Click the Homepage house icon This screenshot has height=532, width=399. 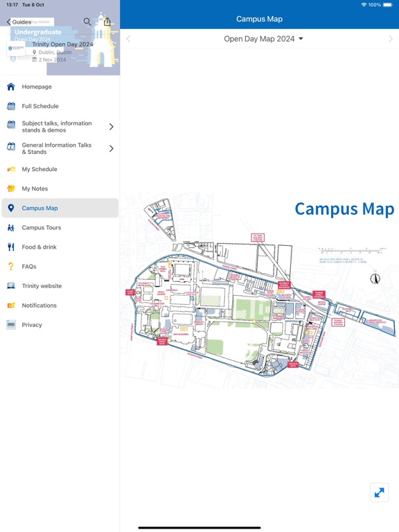(x=11, y=87)
